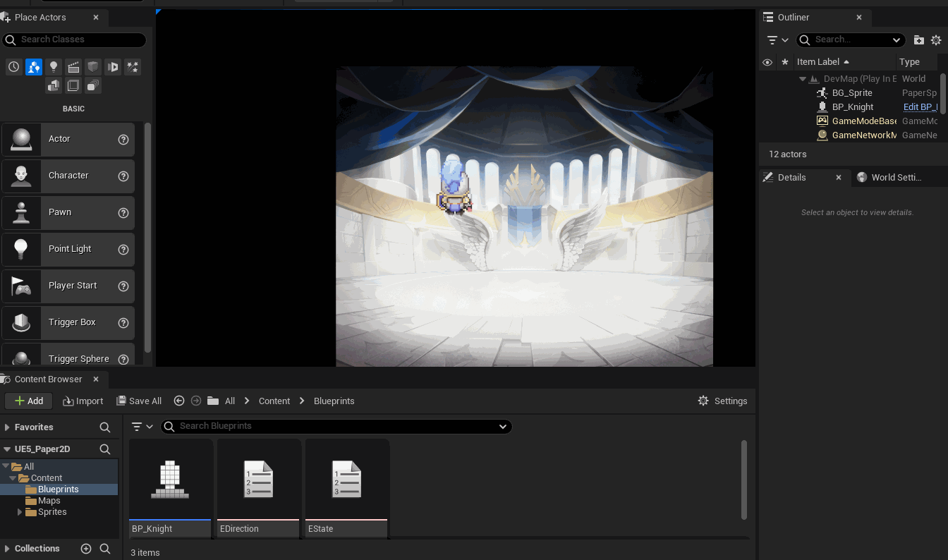Collapse the Content folder arrow
Image resolution: width=948 pixels, height=560 pixels.
click(x=13, y=478)
